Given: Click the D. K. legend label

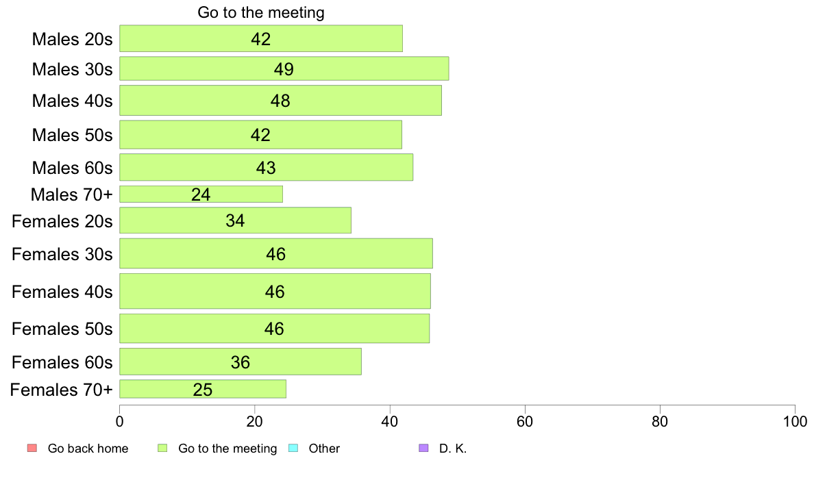Looking at the screenshot, I should coord(453,449).
